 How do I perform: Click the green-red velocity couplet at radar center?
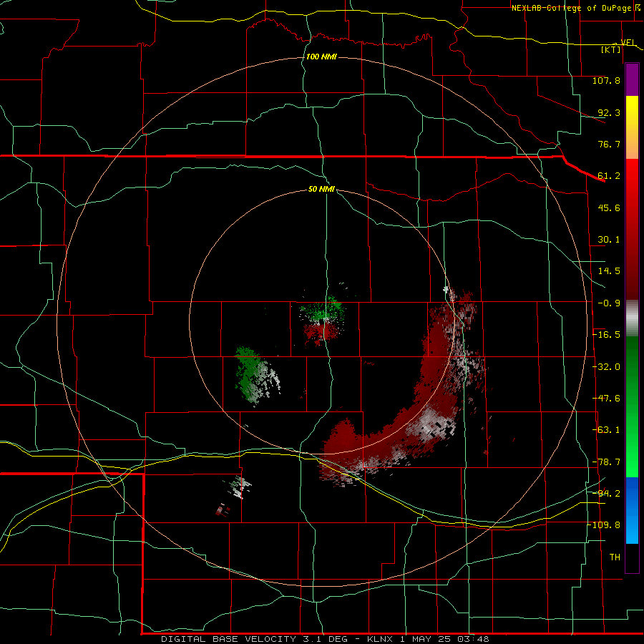(x=323, y=320)
